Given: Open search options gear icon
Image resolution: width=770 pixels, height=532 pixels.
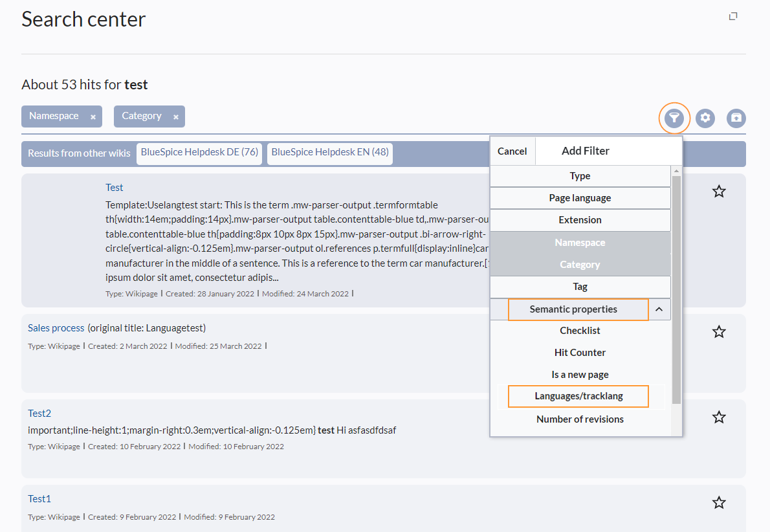Looking at the screenshot, I should coord(705,118).
